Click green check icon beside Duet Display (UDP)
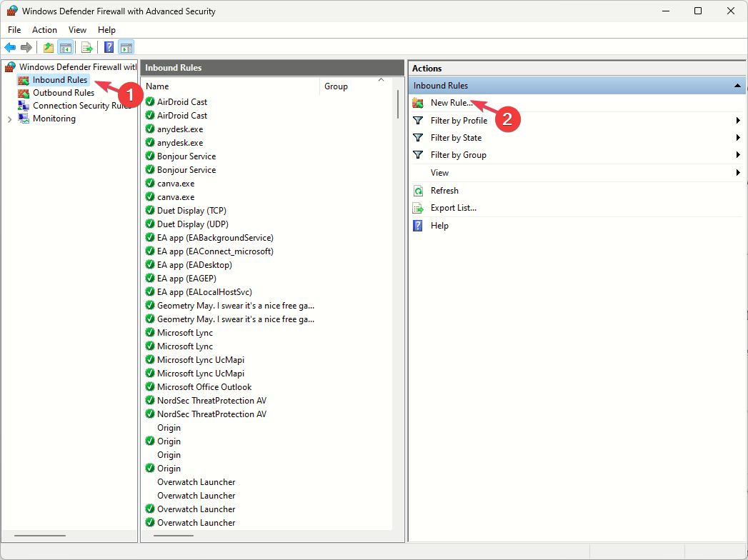748x560 pixels. click(150, 224)
